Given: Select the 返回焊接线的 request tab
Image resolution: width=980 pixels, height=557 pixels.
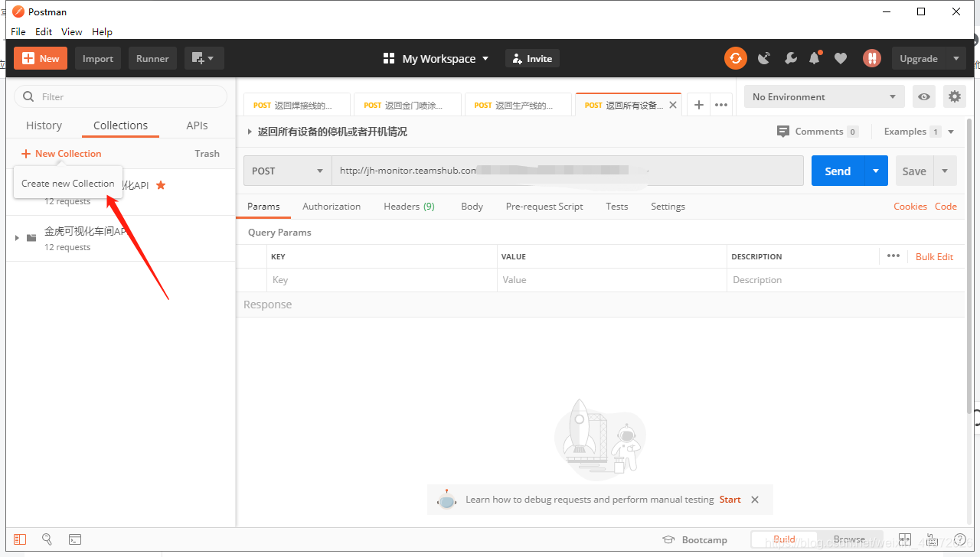Looking at the screenshot, I should [296, 105].
